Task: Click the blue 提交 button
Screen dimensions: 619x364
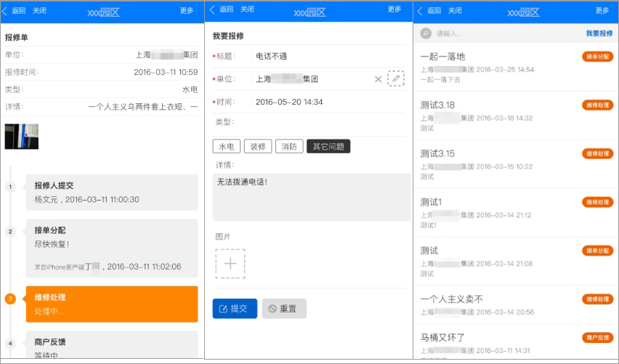Action: [235, 308]
